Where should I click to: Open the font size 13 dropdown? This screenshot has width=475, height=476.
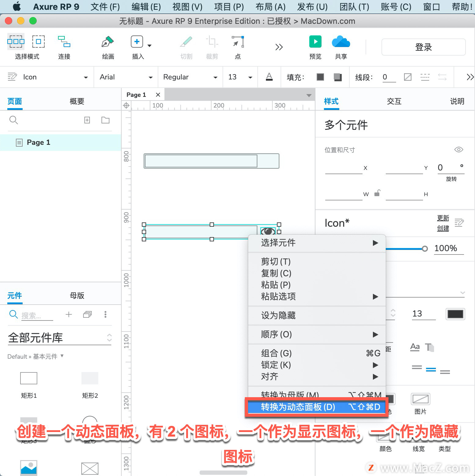(250, 77)
